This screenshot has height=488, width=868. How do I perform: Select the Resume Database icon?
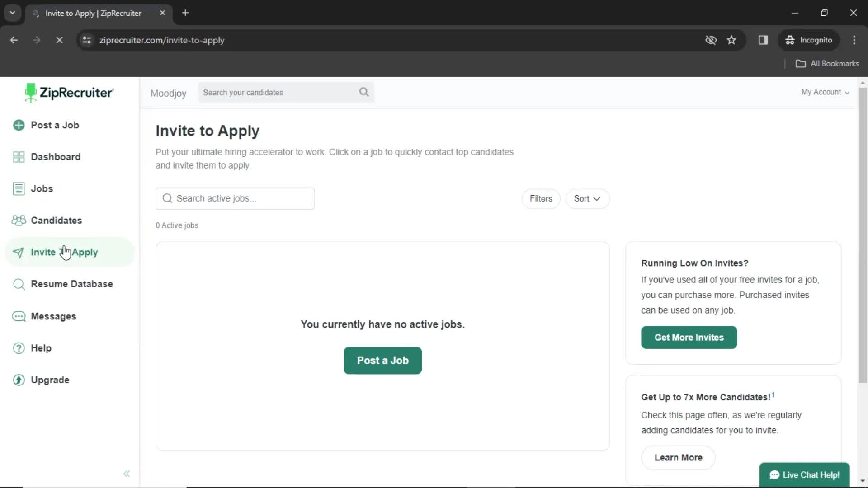point(18,284)
